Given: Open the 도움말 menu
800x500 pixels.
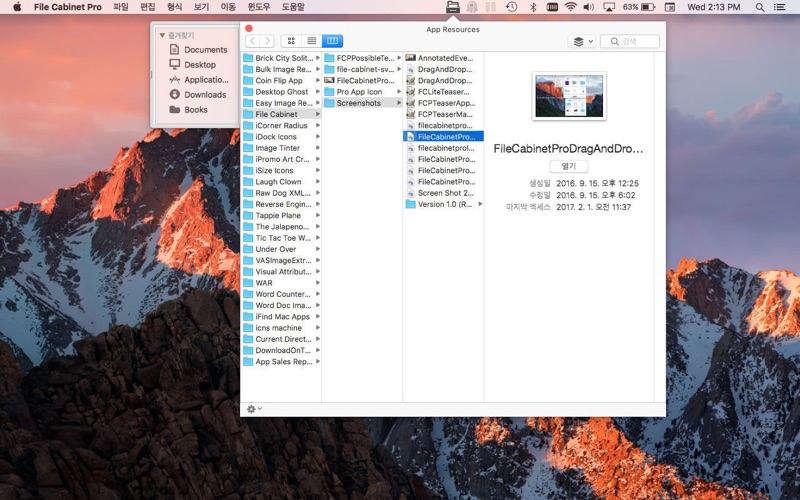Looking at the screenshot, I should [x=293, y=7].
